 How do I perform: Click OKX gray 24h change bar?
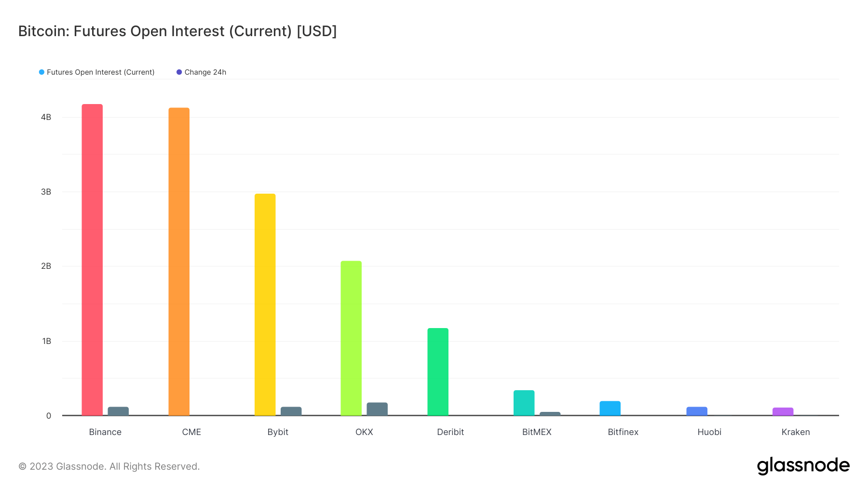pyautogui.click(x=377, y=409)
